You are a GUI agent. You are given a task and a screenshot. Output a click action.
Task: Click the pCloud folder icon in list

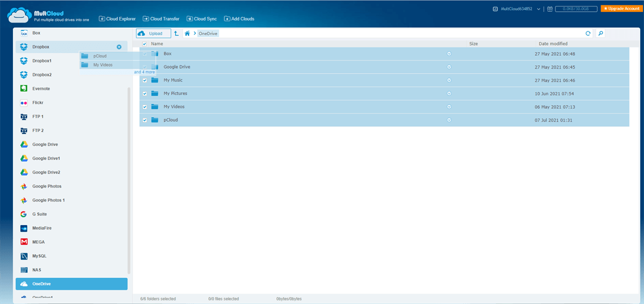tap(155, 120)
